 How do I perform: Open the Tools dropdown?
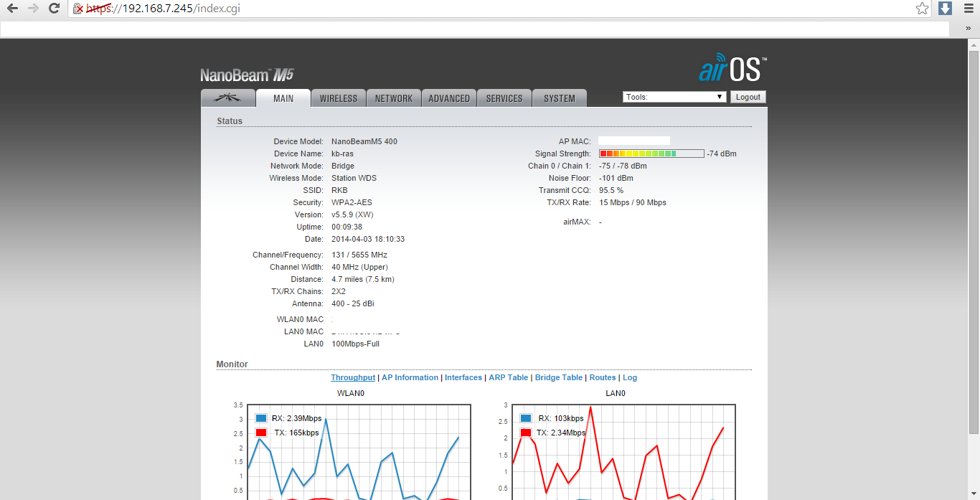click(x=674, y=97)
